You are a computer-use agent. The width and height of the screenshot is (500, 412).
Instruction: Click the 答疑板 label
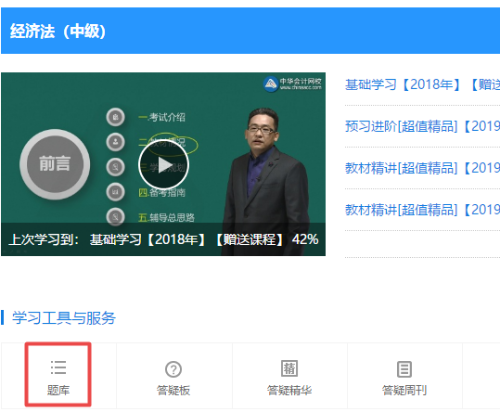(x=173, y=390)
